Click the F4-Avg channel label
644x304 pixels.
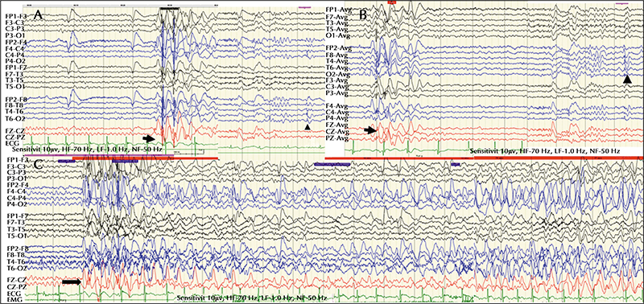tap(336, 106)
